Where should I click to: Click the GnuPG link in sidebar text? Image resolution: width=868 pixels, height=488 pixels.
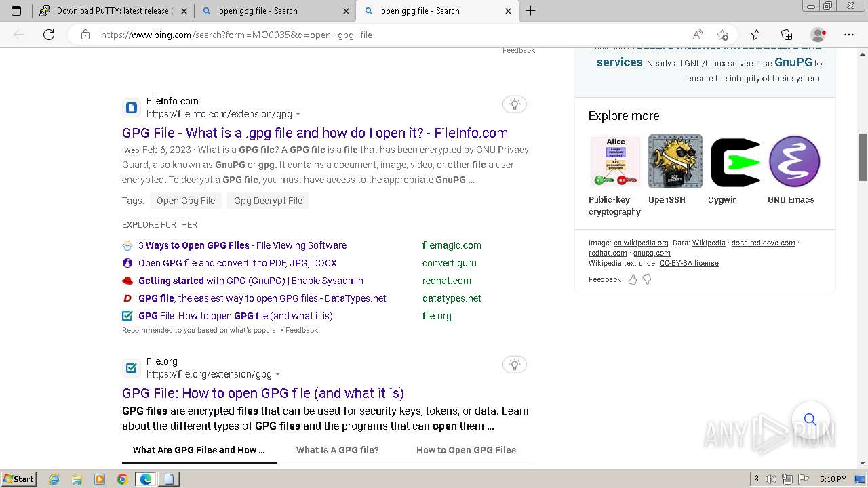[793, 62]
